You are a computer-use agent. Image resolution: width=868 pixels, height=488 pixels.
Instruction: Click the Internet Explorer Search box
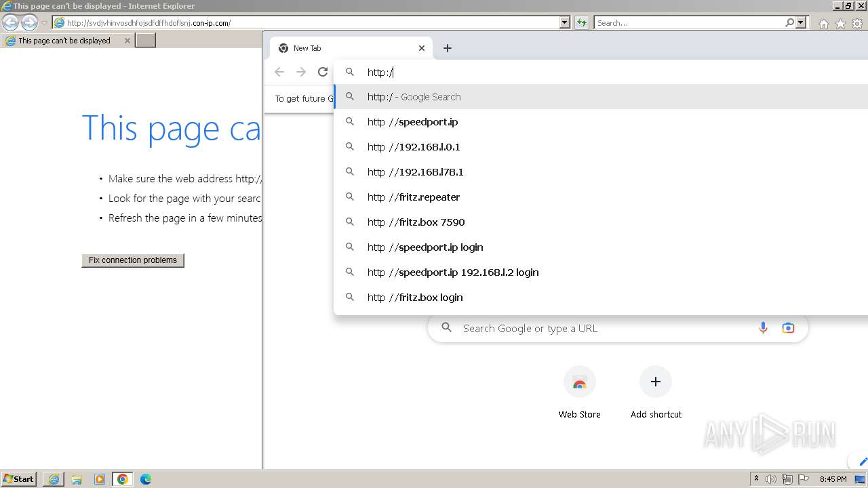coord(690,22)
